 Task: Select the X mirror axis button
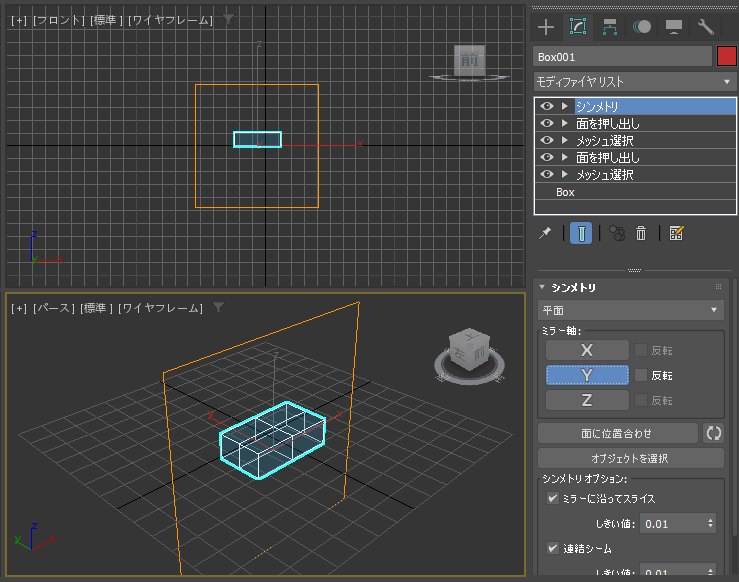(587, 350)
